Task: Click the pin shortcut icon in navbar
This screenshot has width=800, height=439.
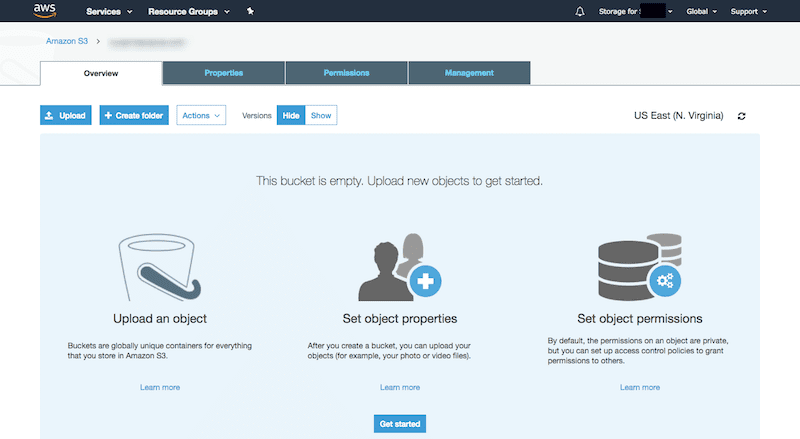Action: pyautogui.click(x=250, y=12)
